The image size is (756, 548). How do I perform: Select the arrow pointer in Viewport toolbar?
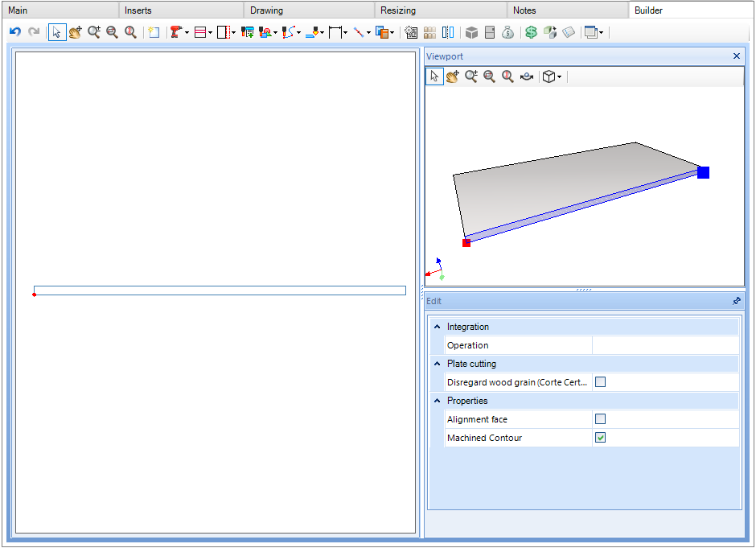point(434,76)
